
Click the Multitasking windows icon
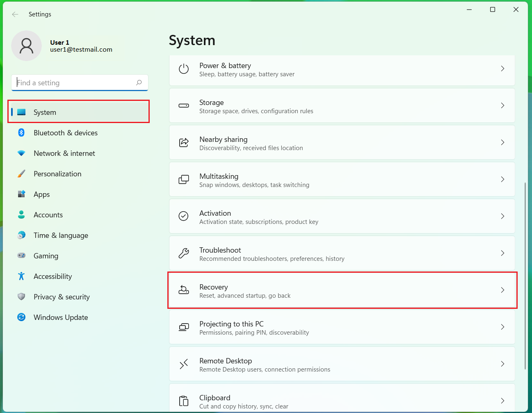[184, 179]
